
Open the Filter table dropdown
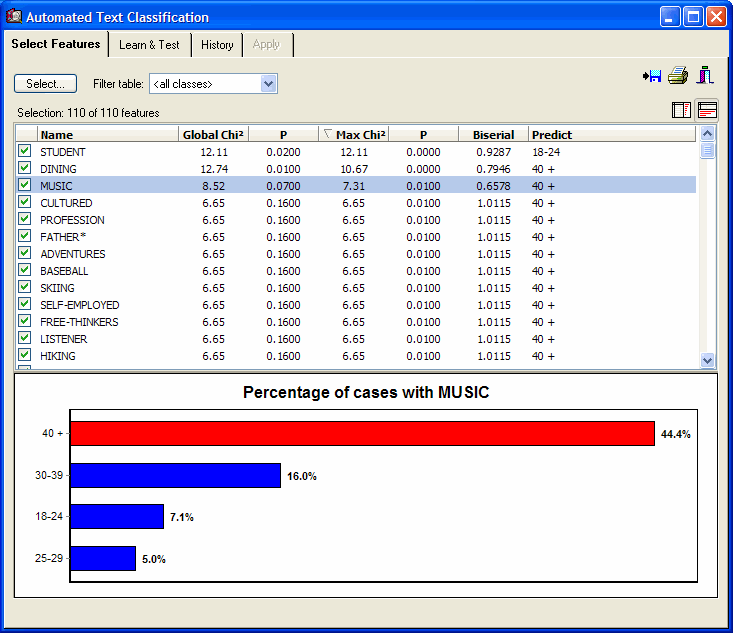click(x=268, y=84)
